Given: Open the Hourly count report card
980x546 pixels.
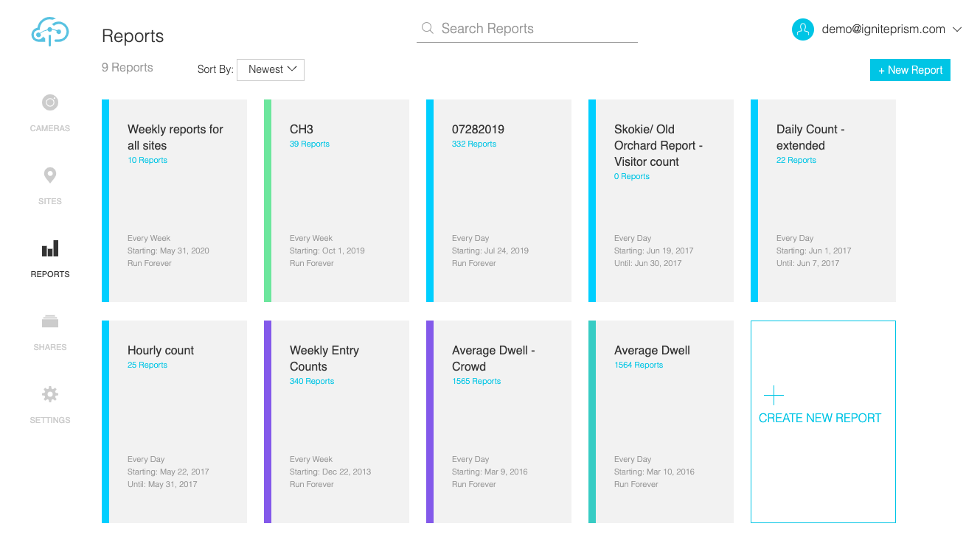Looking at the screenshot, I should pos(174,421).
